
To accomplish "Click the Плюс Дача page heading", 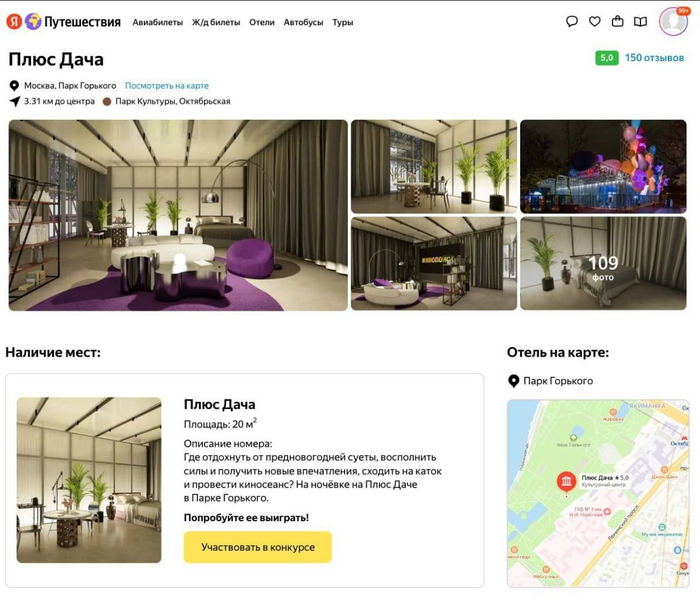I will [x=56, y=59].
